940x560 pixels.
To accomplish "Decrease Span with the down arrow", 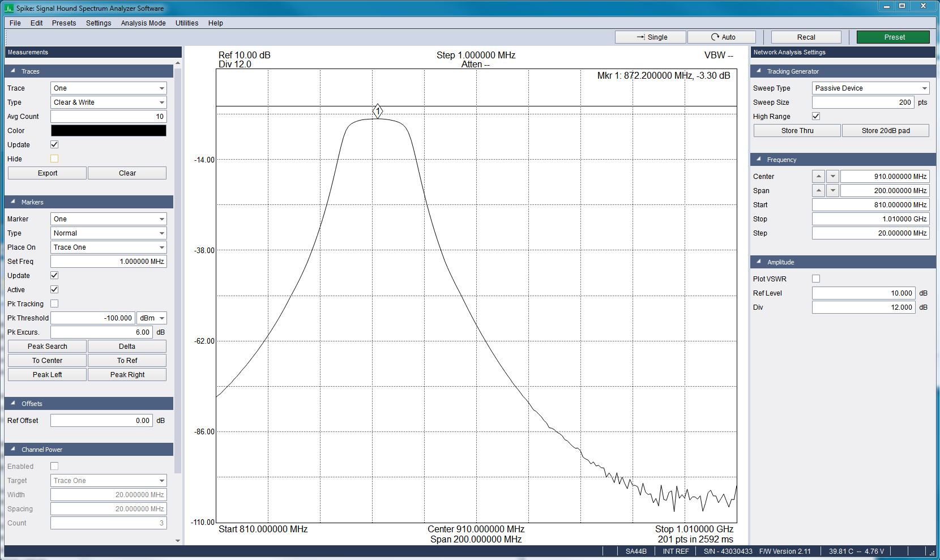I will [x=832, y=191].
